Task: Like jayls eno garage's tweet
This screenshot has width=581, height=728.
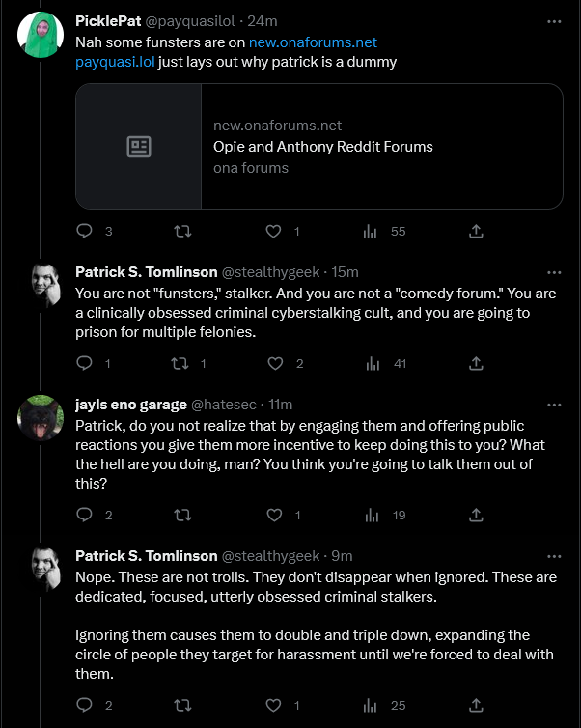Action: tap(274, 516)
